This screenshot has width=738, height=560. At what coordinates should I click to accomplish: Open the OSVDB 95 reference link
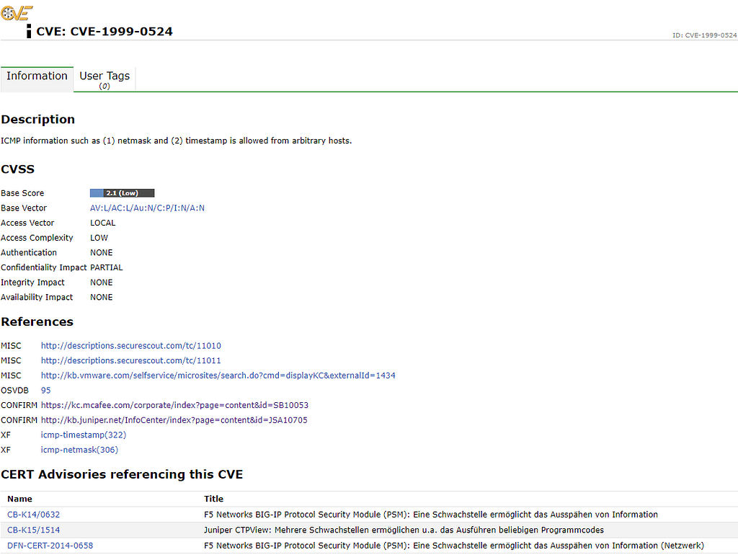45,390
